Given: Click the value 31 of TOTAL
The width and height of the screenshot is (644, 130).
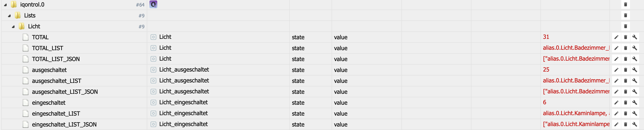Looking at the screenshot, I should coord(546,37).
